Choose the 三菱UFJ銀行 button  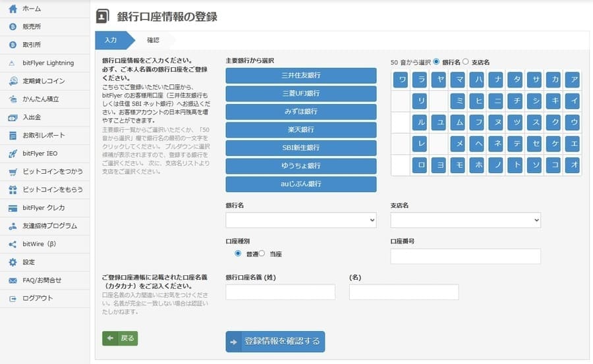pos(301,93)
